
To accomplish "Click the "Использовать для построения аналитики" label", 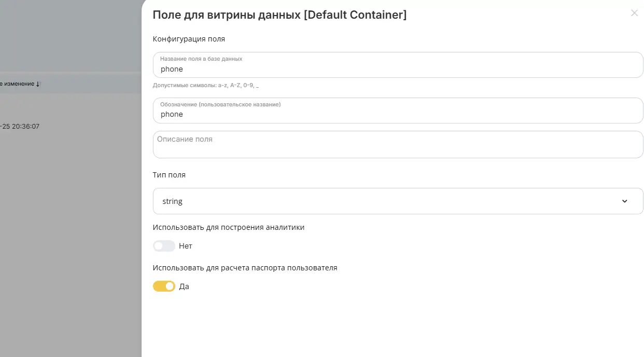I will click(x=229, y=227).
